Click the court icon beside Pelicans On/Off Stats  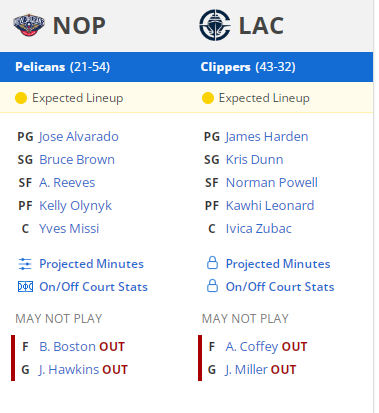25,287
